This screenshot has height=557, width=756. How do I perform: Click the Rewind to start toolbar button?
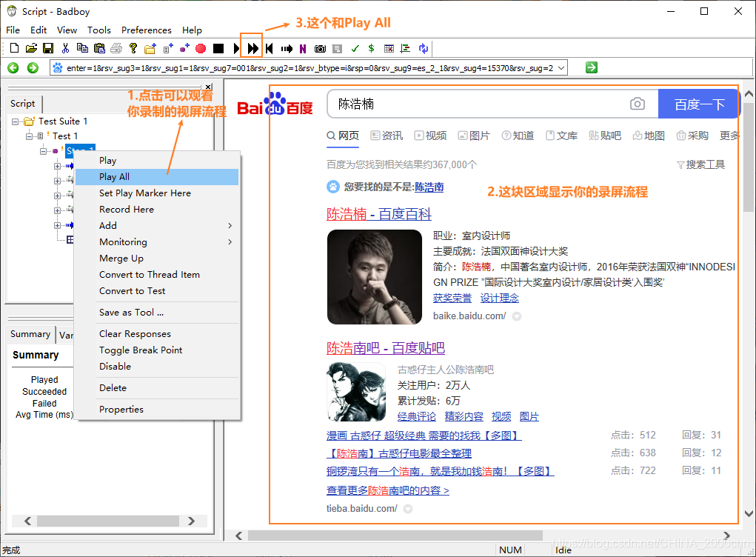click(270, 48)
